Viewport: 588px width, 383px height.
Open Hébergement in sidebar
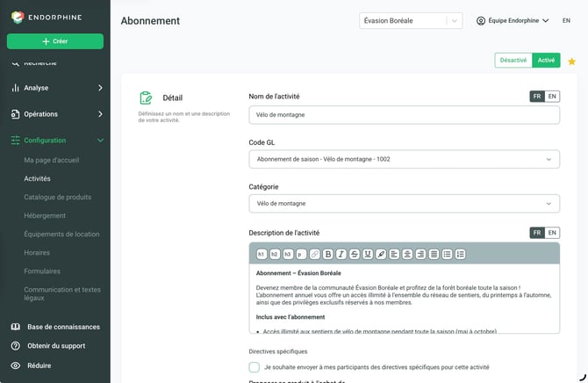45,215
